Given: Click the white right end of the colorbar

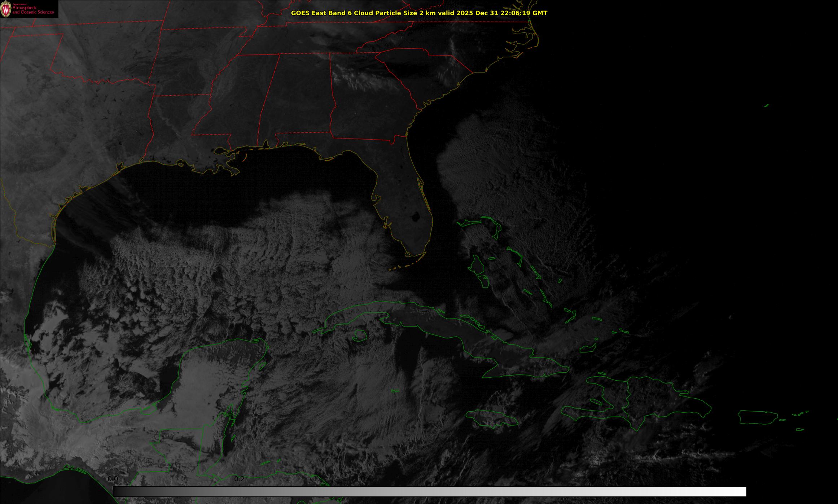Looking at the screenshot, I should (x=740, y=491).
